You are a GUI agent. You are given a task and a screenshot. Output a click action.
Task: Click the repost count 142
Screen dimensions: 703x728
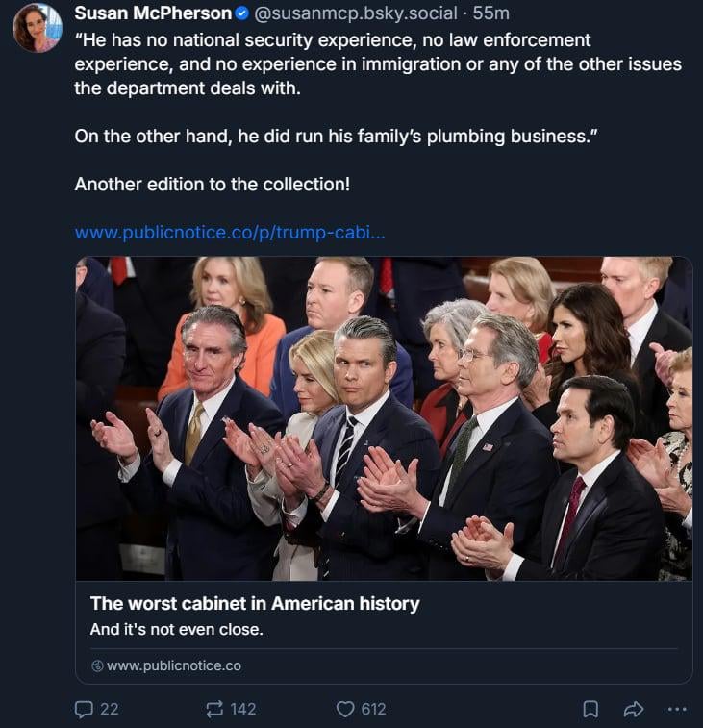pos(243,709)
